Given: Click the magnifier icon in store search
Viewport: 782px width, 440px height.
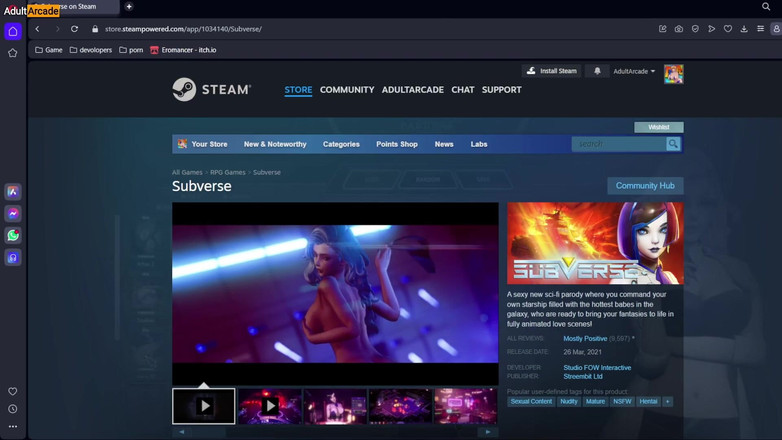Looking at the screenshot, I should click(673, 144).
